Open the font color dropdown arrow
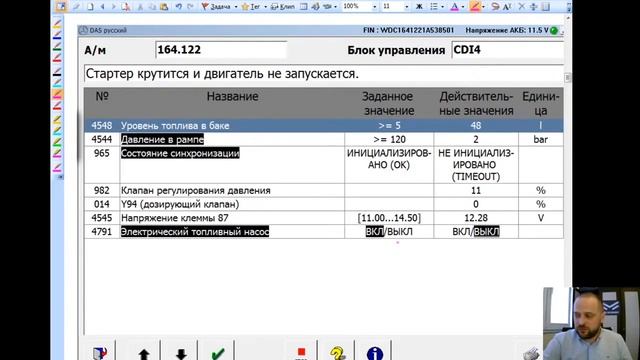Image resolution: width=640 pixels, height=360 pixels. pyautogui.click(x=463, y=7)
